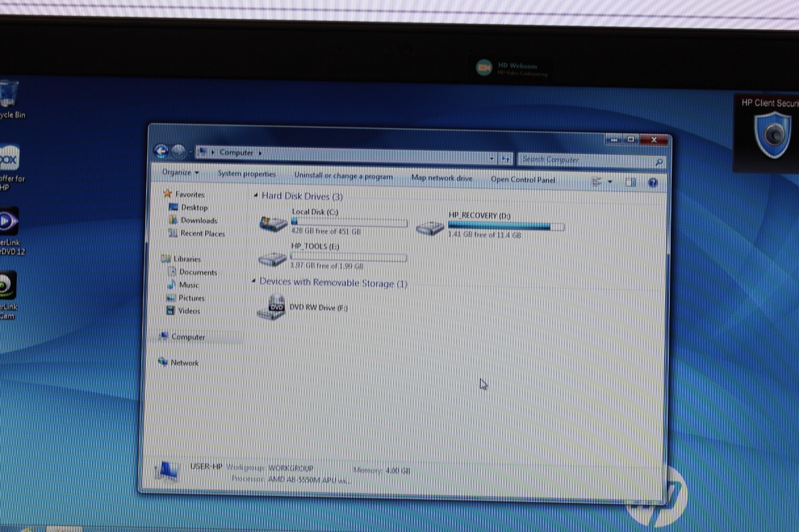Image resolution: width=799 pixels, height=532 pixels.
Task: Click System properties in the toolbar
Action: tap(247, 174)
